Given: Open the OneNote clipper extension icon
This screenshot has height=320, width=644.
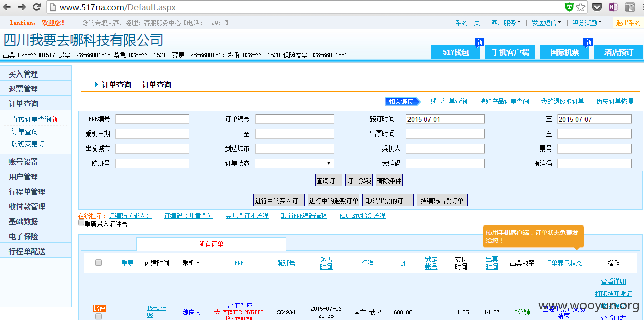Looking at the screenshot, I should click(613, 7).
